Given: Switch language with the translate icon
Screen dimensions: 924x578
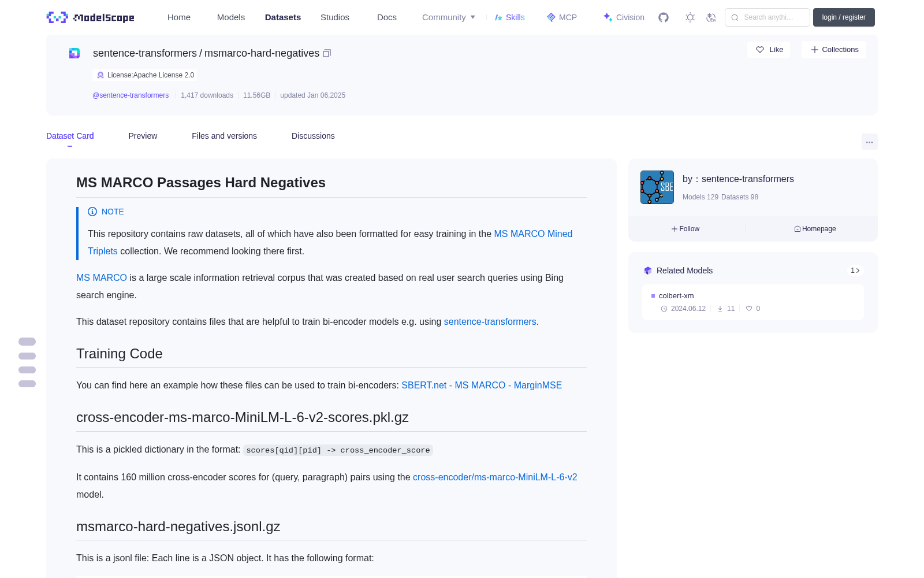Looking at the screenshot, I should (711, 17).
